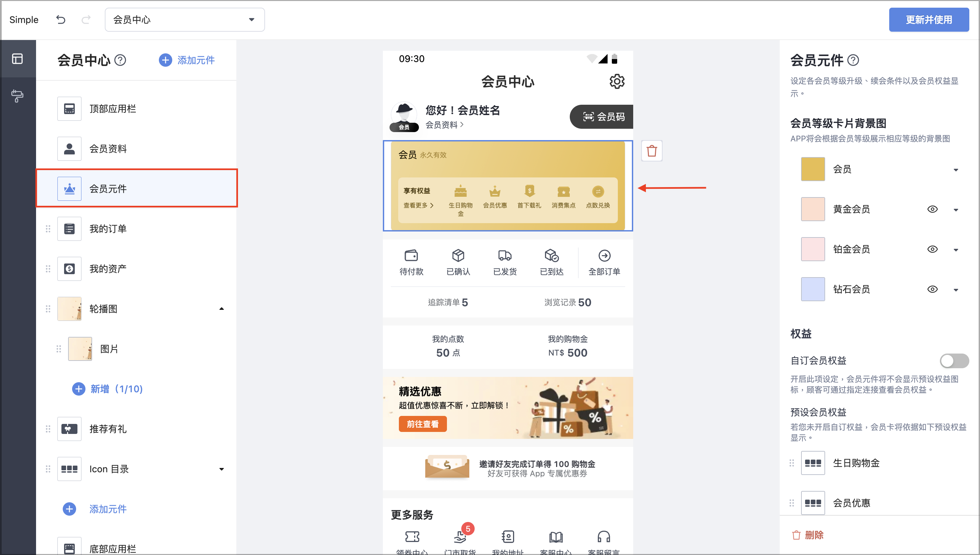Click the 已到达 package icon

pos(552,255)
